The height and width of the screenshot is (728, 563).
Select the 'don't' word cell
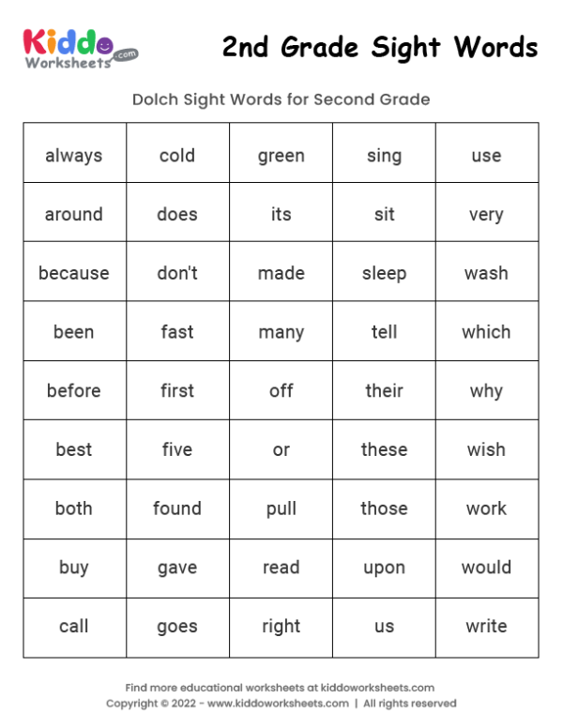coord(177,273)
